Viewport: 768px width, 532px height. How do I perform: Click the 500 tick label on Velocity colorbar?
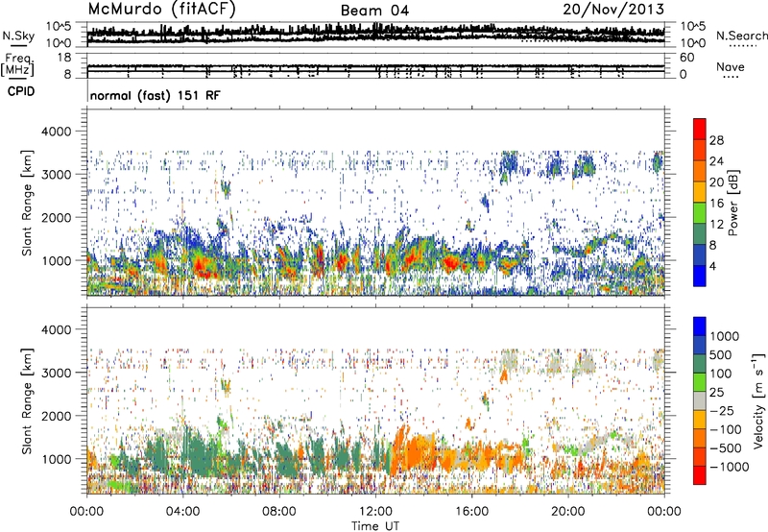pyautogui.click(x=720, y=354)
